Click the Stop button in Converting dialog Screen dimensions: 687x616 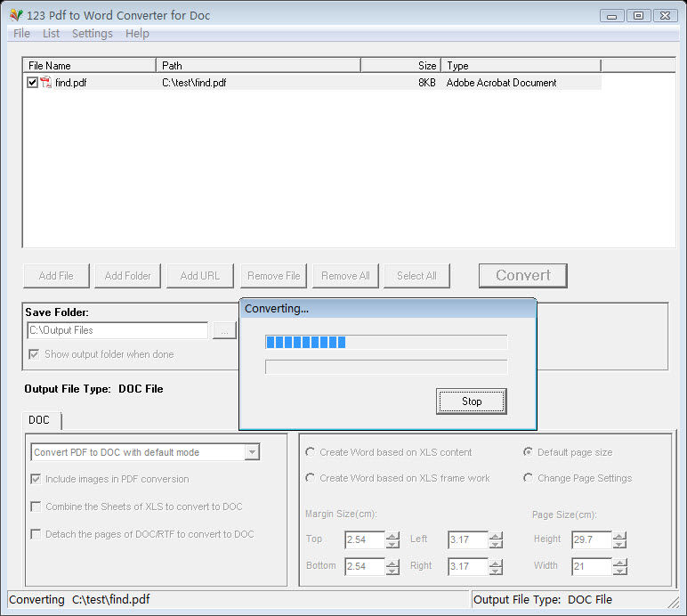pyautogui.click(x=472, y=401)
